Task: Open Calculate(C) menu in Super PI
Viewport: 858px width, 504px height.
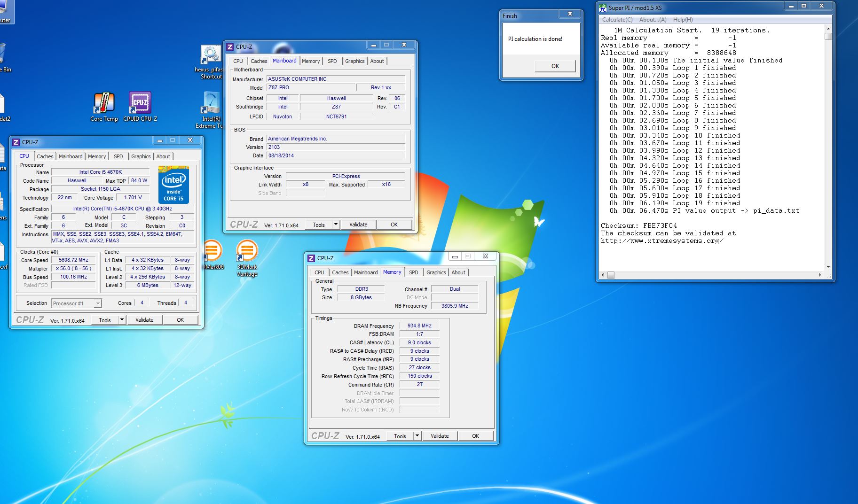Action: click(617, 20)
